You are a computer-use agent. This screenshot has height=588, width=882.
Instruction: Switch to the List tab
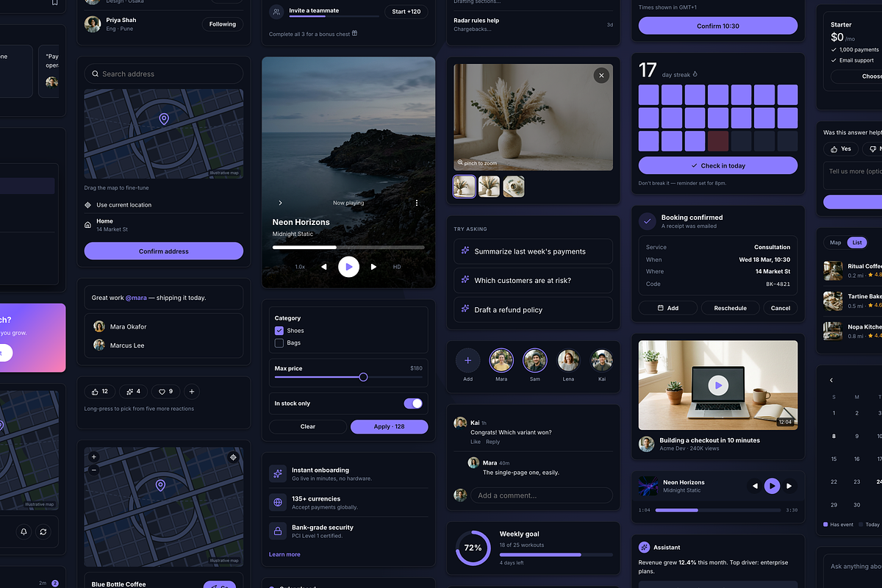(x=856, y=243)
